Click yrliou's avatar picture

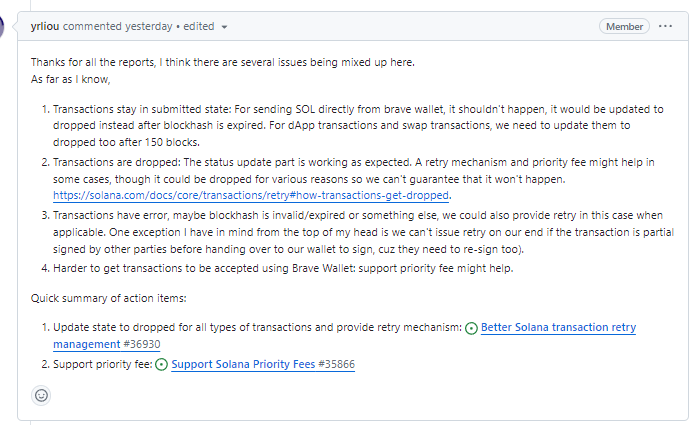point(3,26)
